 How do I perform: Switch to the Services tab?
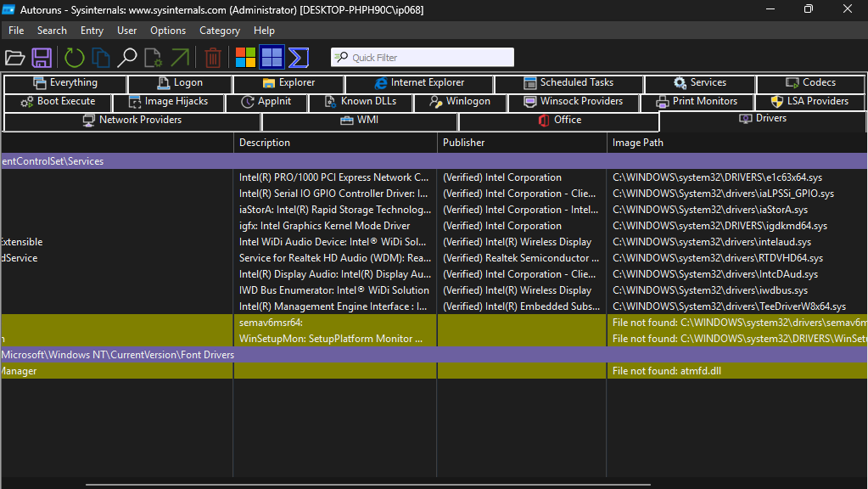click(700, 83)
